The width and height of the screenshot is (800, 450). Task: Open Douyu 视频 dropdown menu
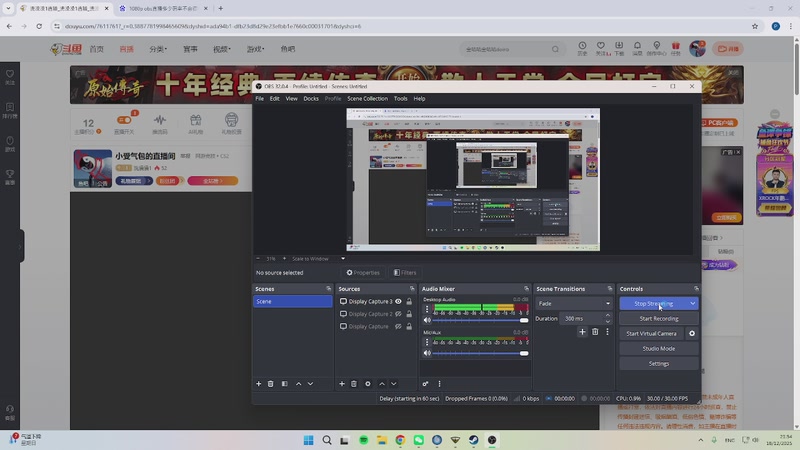click(222, 49)
